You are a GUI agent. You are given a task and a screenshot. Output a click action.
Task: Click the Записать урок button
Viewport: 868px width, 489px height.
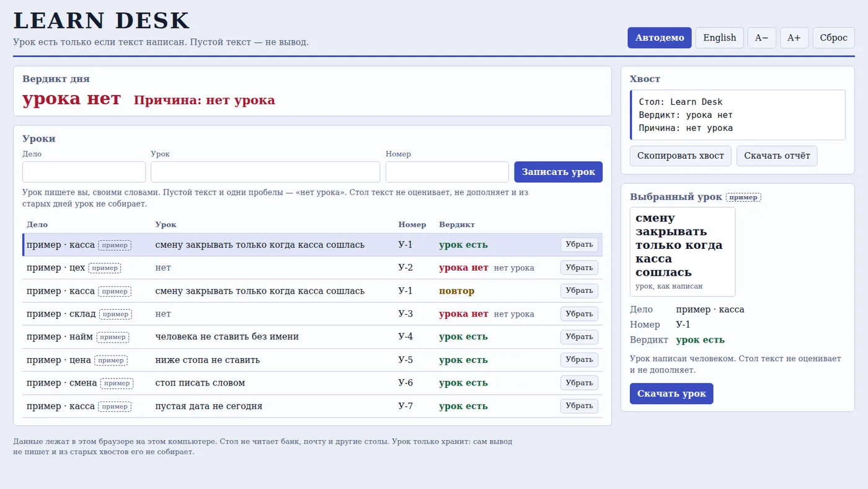[558, 172]
